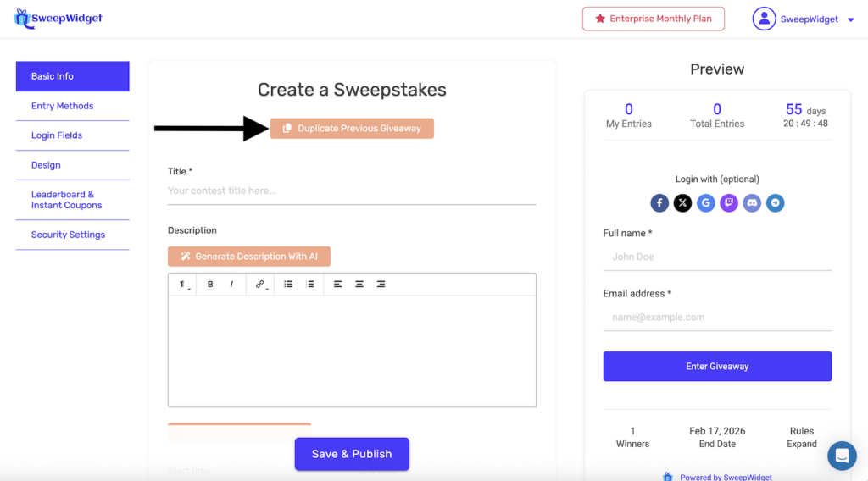This screenshot has height=481, width=868.
Task: Click the contest Title input field
Action: coord(352,191)
